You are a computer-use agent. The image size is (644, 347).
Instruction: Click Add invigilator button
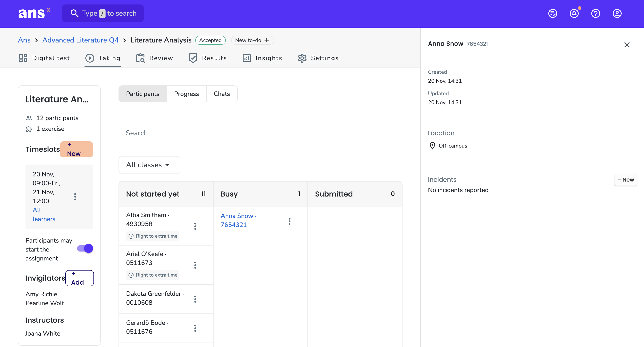tap(80, 278)
